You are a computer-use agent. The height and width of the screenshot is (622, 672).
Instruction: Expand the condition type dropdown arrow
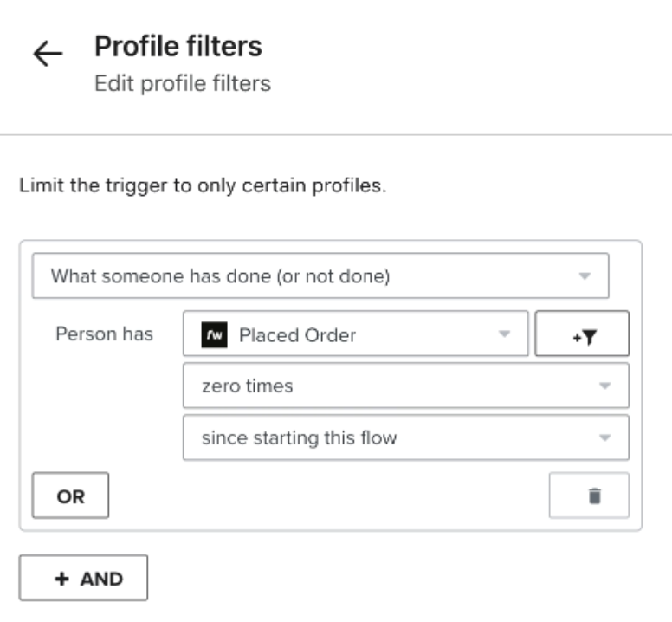[x=585, y=276]
